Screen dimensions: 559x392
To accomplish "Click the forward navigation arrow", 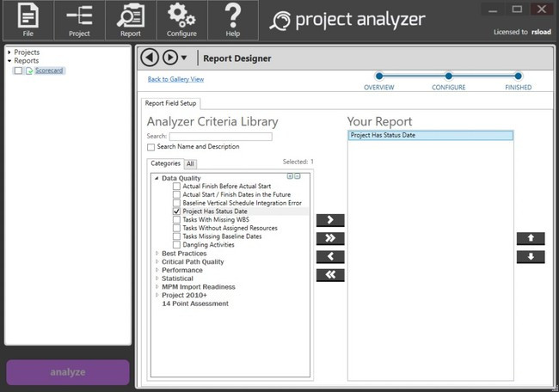I will [x=169, y=58].
